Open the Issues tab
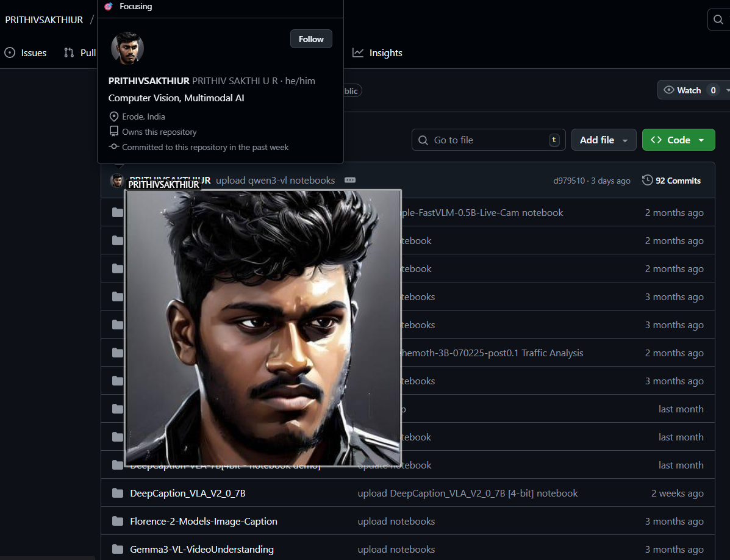The image size is (730, 560). click(x=26, y=52)
